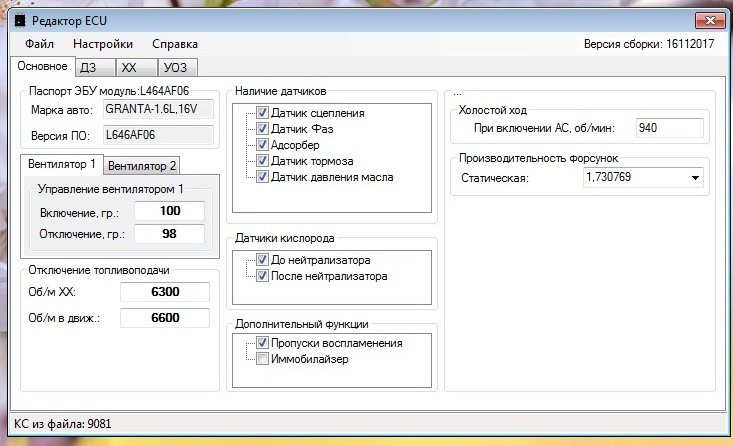Click the fan Отключение, гр. field 98
Image resolution: width=733 pixels, height=446 pixels.
pyautogui.click(x=170, y=234)
